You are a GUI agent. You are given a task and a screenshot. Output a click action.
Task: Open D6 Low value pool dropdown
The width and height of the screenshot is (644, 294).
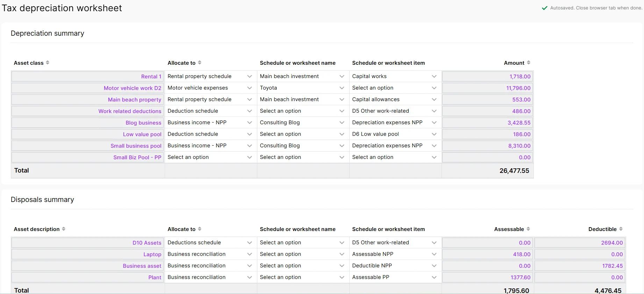pyautogui.click(x=395, y=134)
